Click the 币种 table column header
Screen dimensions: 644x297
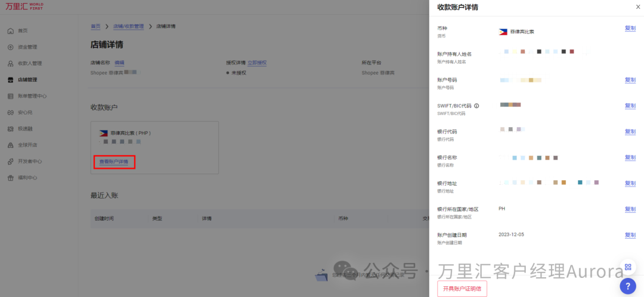[x=343, y=218]
